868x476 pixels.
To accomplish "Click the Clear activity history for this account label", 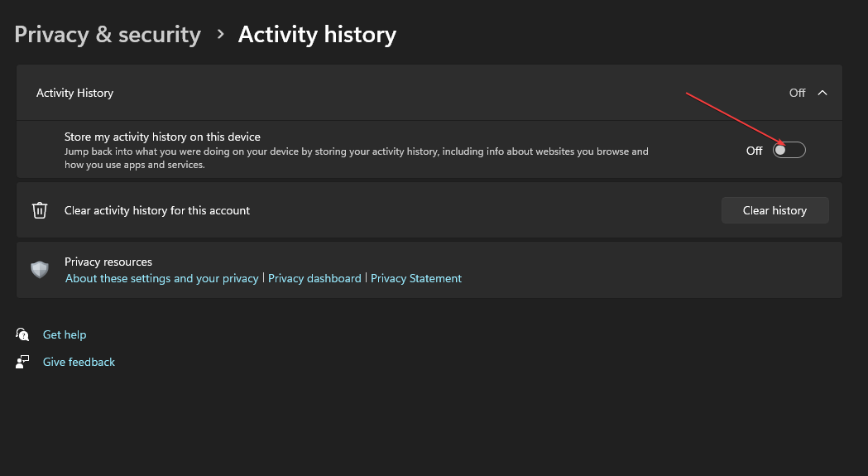I will coord(157,210).
